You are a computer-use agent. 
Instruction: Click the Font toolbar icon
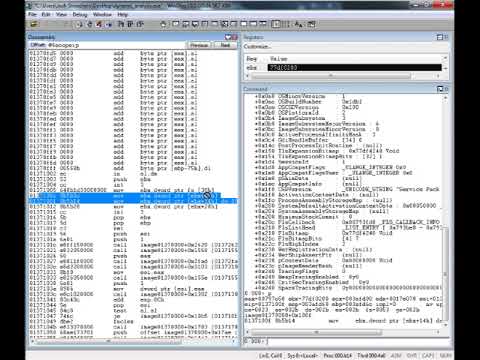pyautogui.click(x=299, y=24)
